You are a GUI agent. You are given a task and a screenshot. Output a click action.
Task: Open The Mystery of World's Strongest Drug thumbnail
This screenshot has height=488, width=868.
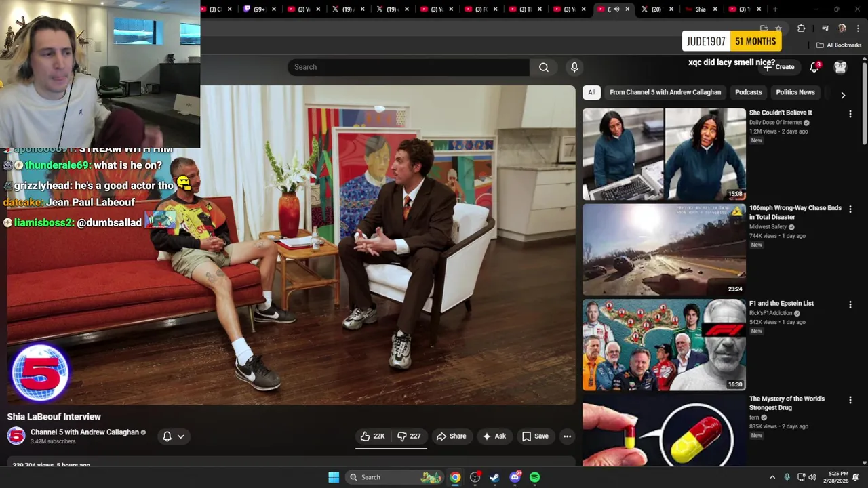pos(664,431)
